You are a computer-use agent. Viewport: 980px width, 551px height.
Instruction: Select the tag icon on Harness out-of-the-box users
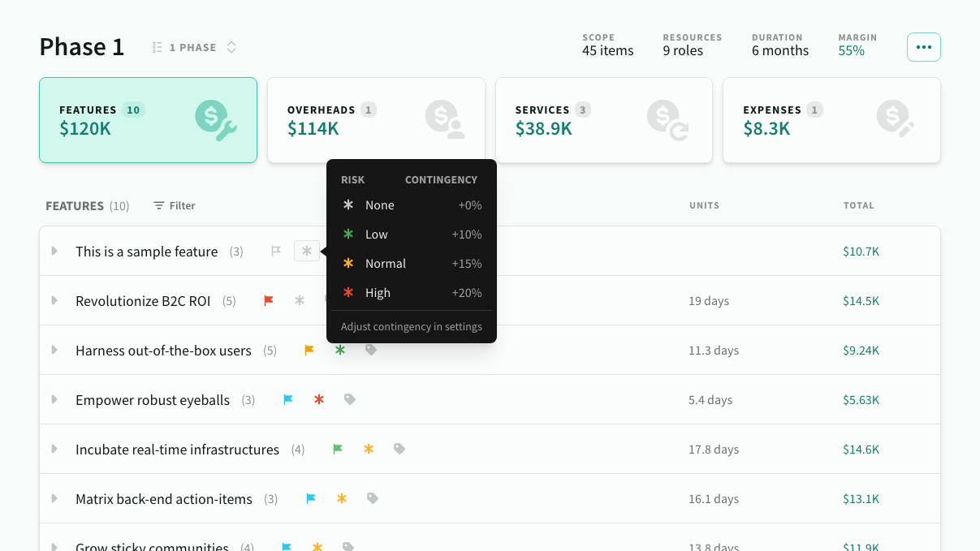point(371,350)
